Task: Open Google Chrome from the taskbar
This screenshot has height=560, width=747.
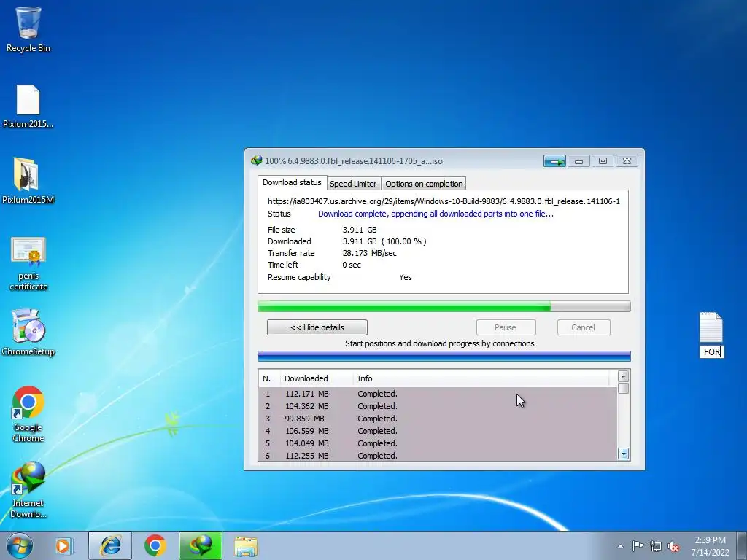Action: point(155,545)
